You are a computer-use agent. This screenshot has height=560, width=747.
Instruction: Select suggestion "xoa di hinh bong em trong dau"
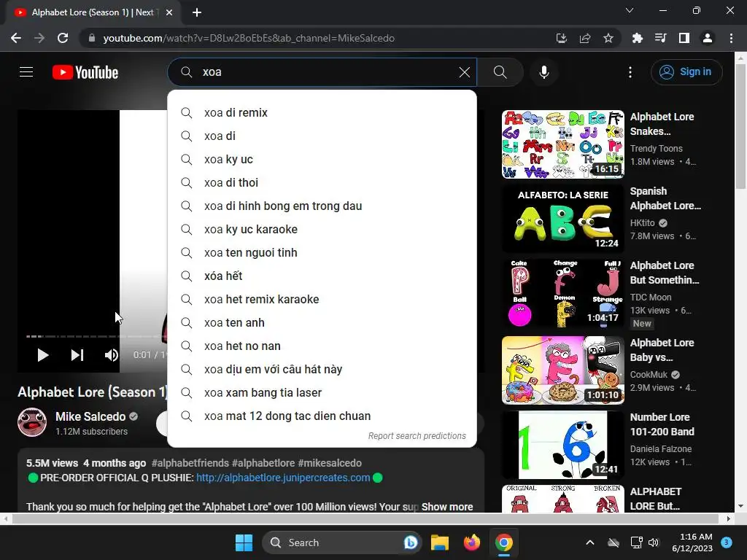(322, 206)
